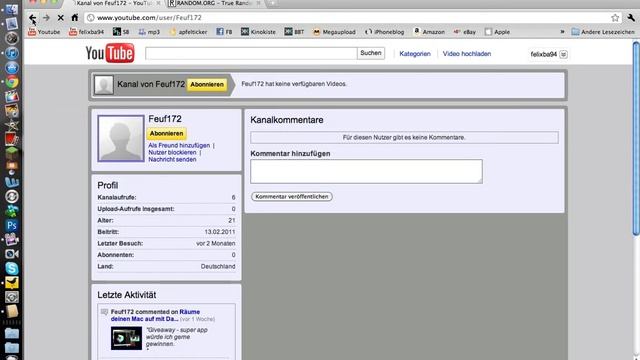640x360 pixels.
Task: Click the small avatar in channel header
Action: coord(104,84)
